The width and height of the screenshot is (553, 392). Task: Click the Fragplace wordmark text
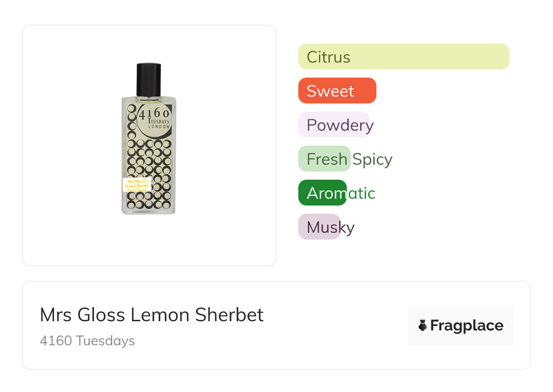point(466,325)
